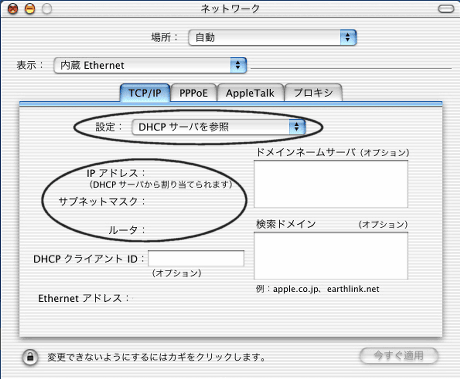Click the サブネットマスク label
The image size is (460, 379).
coord(102,201)
